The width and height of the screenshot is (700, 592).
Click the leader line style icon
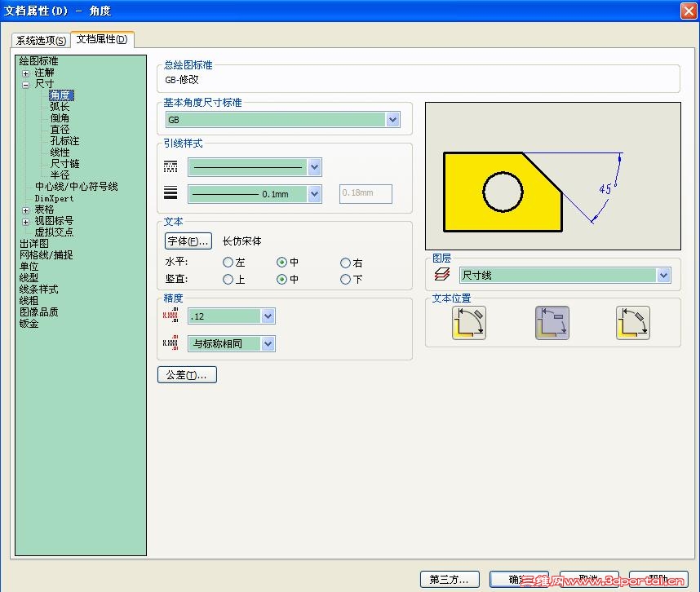[x=171, y=166]
